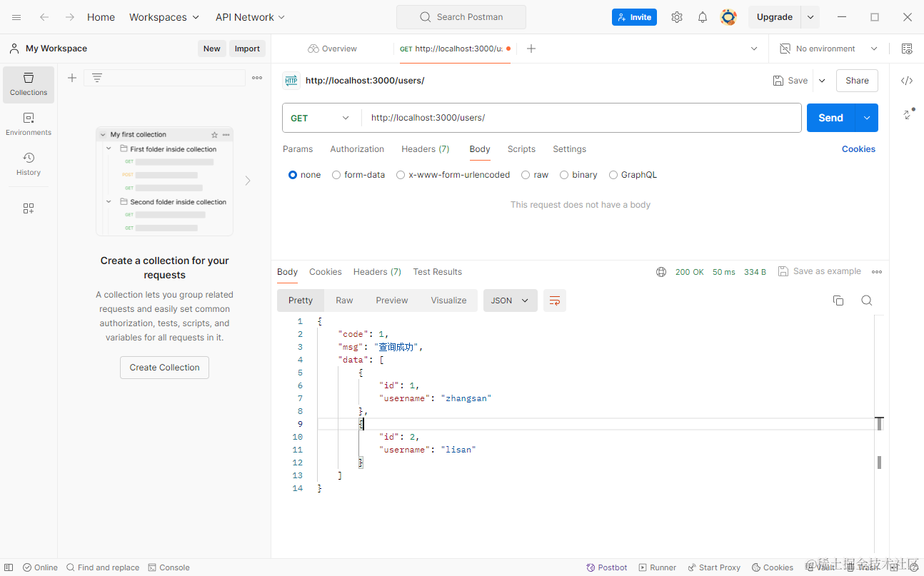924x576 pixels.
Task: Open the Collections sidebar panel
Action: (x=29, y=84)
